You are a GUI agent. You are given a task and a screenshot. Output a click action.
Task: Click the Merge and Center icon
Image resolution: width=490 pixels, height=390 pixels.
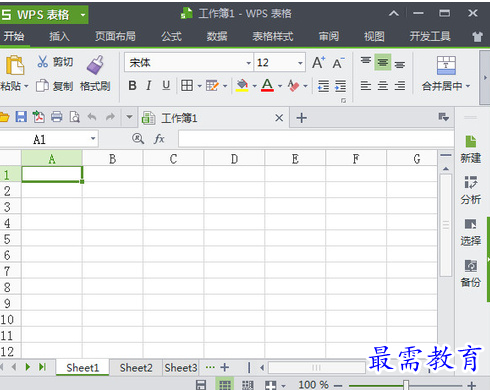[x=446, y=65]
